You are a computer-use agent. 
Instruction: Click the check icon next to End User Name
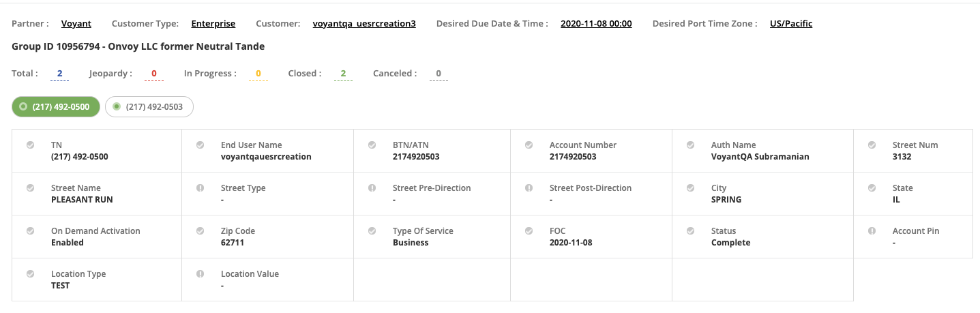tap(201, 145)
